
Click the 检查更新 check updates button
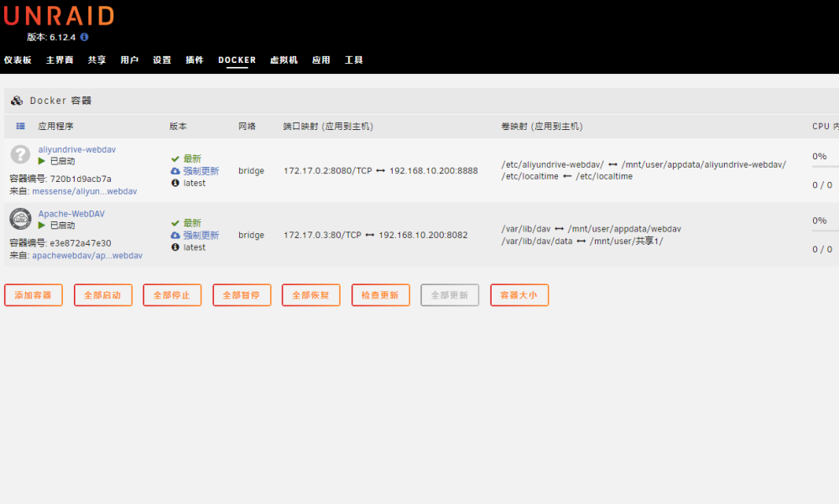(380, 295)
